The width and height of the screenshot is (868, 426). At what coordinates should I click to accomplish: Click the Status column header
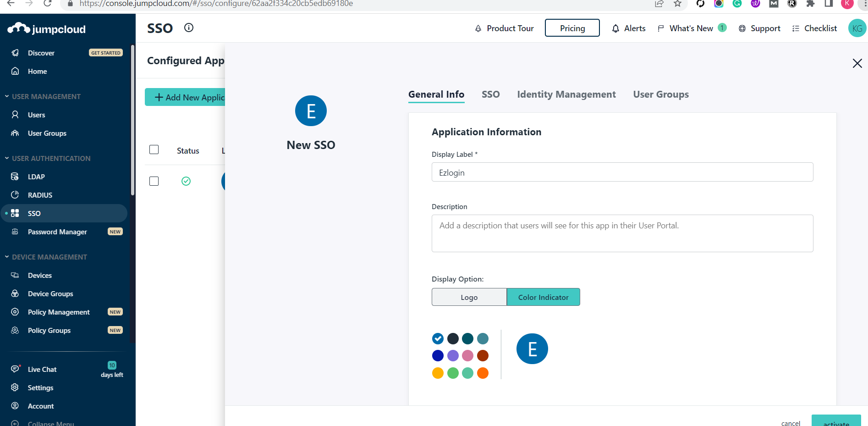point(188,151)
